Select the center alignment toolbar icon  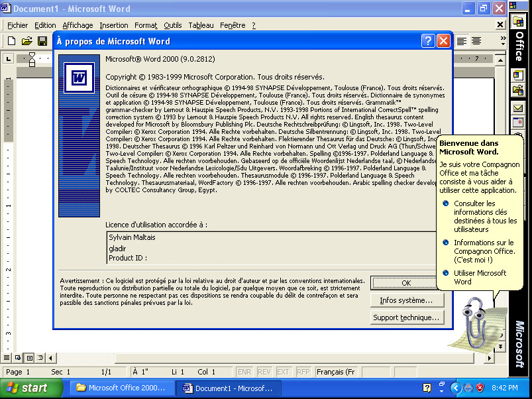476,41
